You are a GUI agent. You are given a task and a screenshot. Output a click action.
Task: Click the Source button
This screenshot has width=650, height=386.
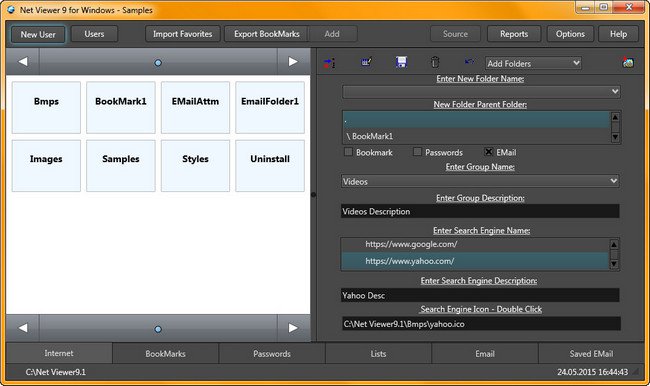(455, 34)
